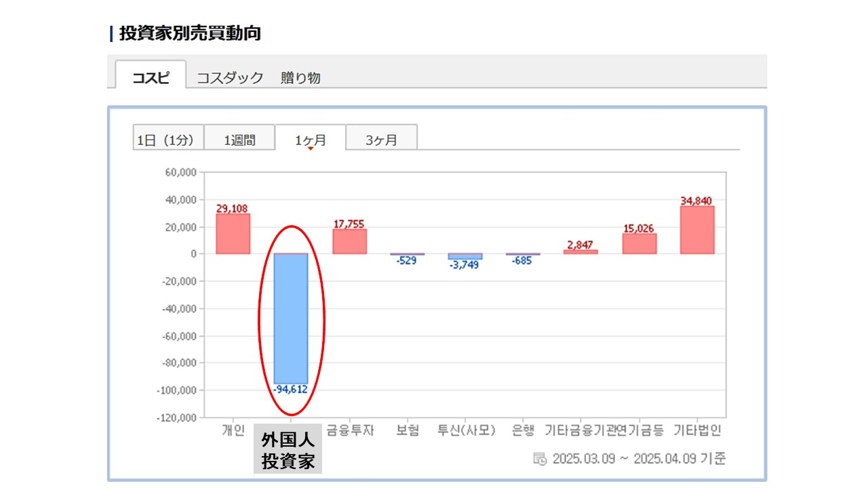Click the calendar icon beside the date range
Screen dimensions: 868x488
(x=540, y=459)
